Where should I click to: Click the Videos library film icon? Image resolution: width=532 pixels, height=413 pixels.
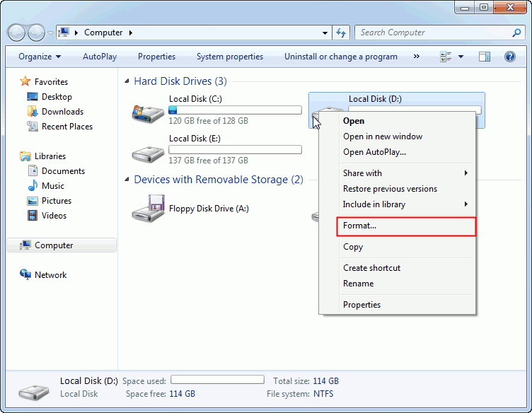33,216
